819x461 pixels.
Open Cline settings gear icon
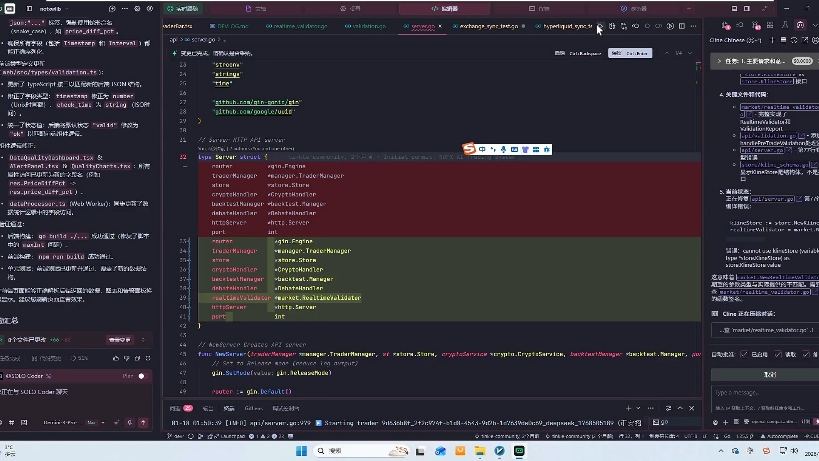[x=814, y=40]
